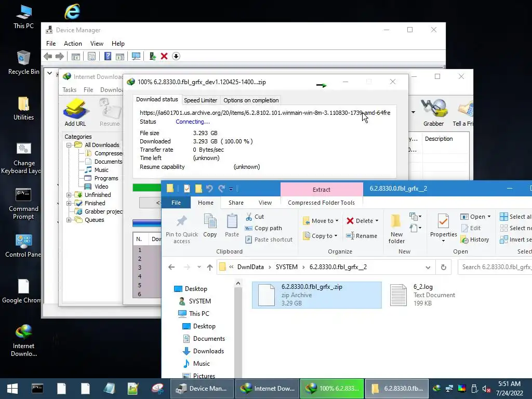The image size is (532, 399).
Task: Expand the address bar history dropdown
Action: 428,268
